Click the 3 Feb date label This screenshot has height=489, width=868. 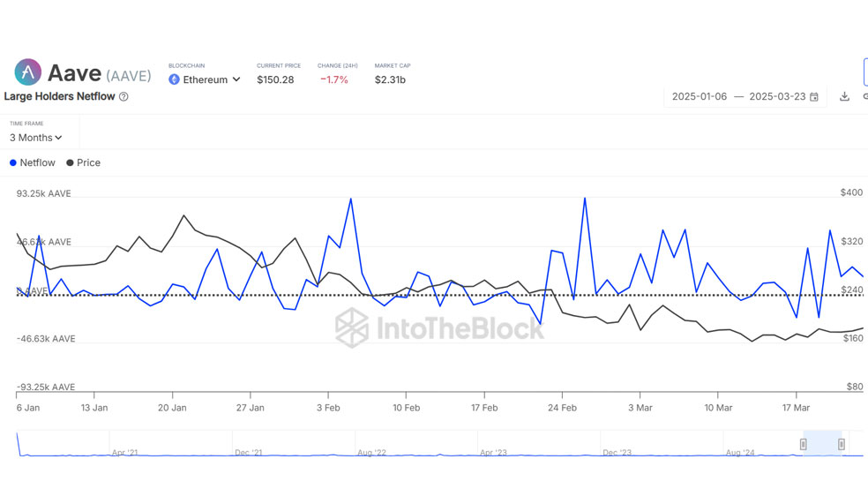[328, 408]
